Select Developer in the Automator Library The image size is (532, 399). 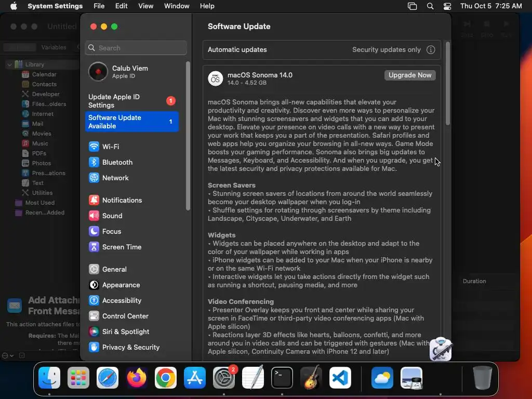coord(46,94)
